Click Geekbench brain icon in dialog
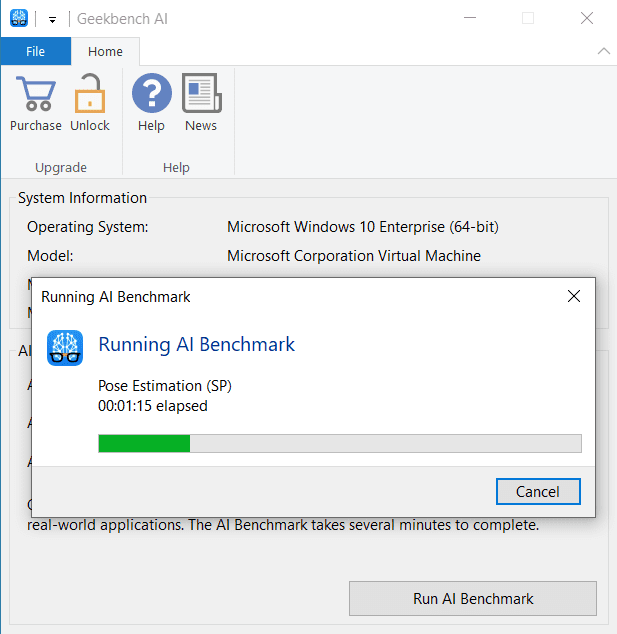The height and width of the screenshot is (634, 617). (65, 348)
